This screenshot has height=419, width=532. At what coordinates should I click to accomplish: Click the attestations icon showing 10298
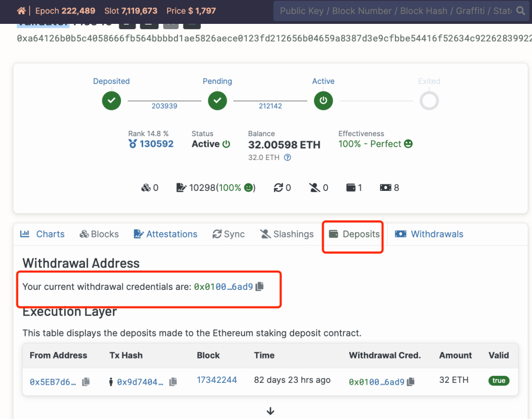click(181, 187)
